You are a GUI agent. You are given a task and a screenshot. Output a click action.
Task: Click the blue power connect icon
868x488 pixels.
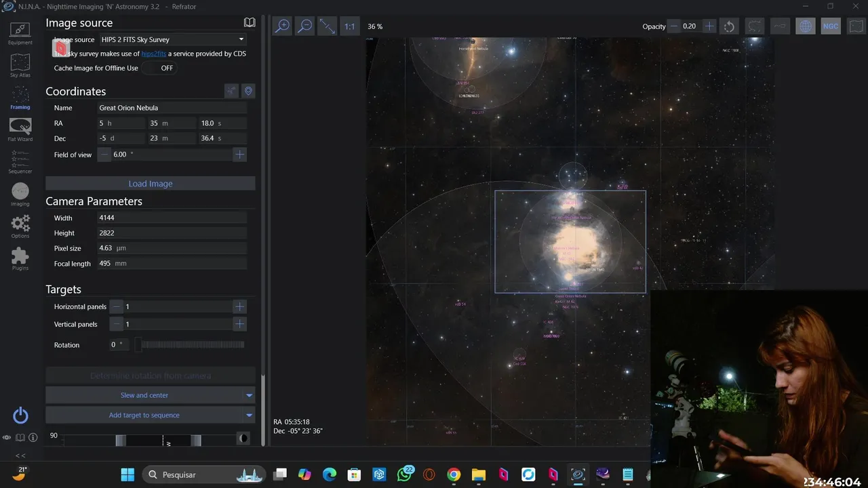pos(20,415)
